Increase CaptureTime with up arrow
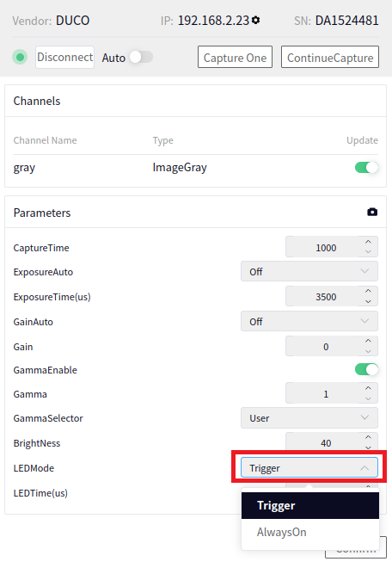This screenshot has width=392, height=574. [368, 242]
